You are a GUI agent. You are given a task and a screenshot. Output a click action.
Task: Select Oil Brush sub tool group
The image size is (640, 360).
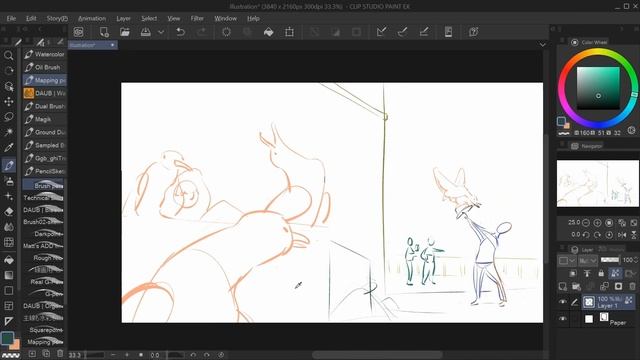pyautogui.click(x=44, y=67)
